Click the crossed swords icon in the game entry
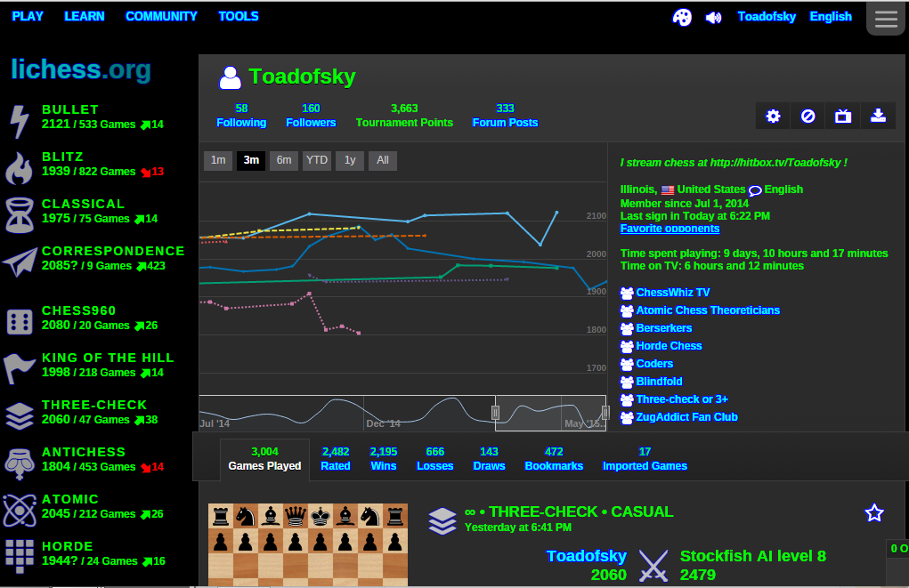909x588 pixels. pyautogui.click(x=653, y=564)
